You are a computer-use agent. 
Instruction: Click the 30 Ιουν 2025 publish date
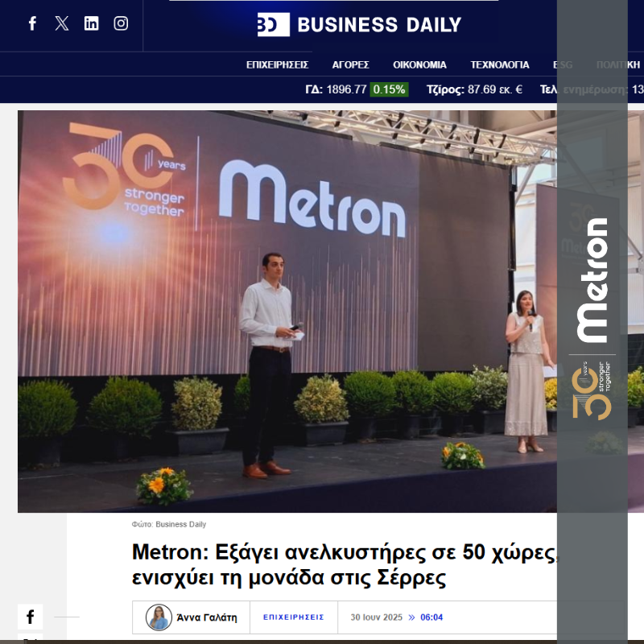(x=376, y=617)
